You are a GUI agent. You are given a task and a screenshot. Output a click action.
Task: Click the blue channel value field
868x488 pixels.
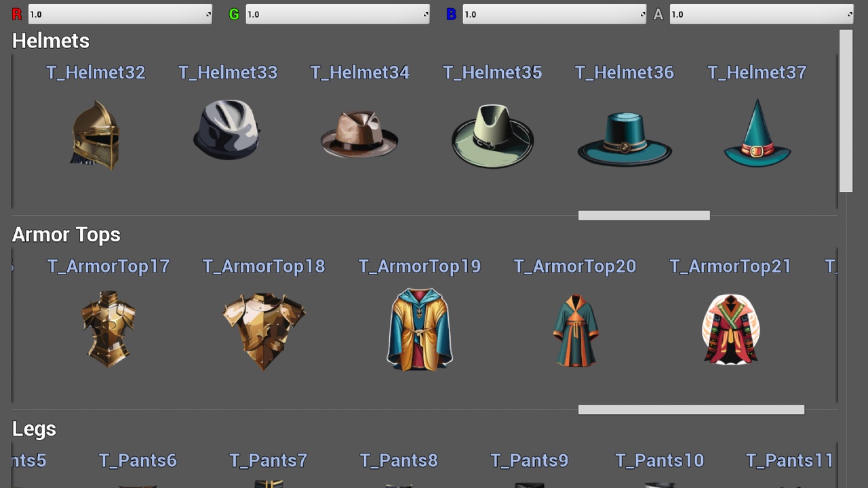[x=554, y=14]
